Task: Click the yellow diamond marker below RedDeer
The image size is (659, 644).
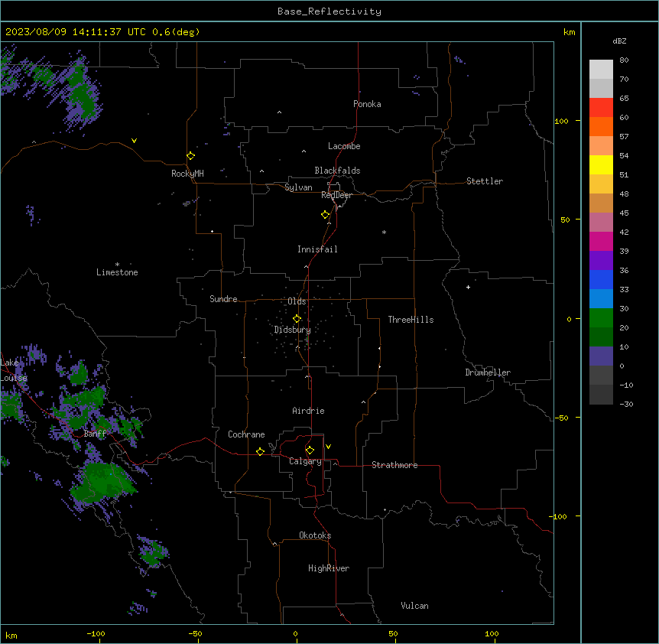Action: pyautogui.click(x=325, y=215)
